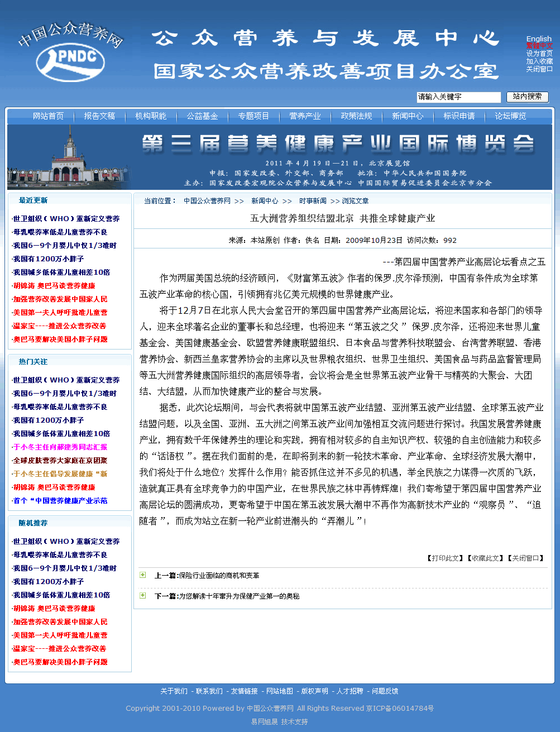Click 问题反馈 in the footer
The width and height of the screenshot is (560, 732).
coord(385,691)
